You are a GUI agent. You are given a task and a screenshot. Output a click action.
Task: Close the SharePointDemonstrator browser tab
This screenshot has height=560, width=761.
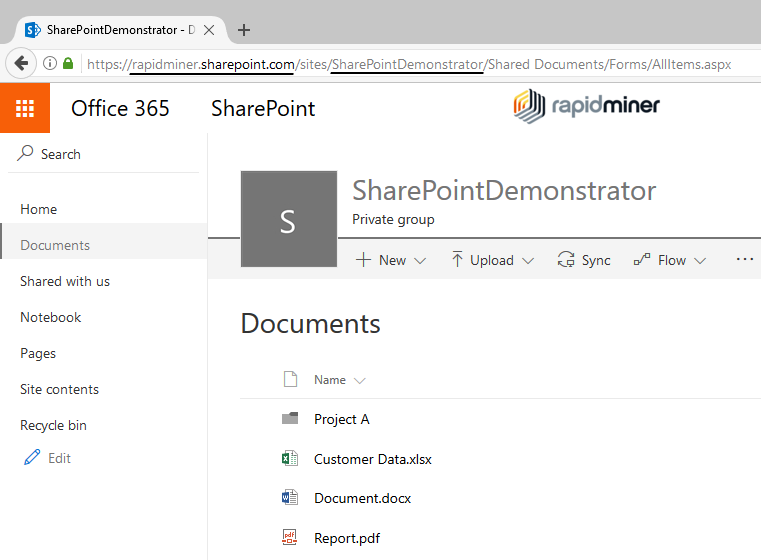tap(209, 30)
